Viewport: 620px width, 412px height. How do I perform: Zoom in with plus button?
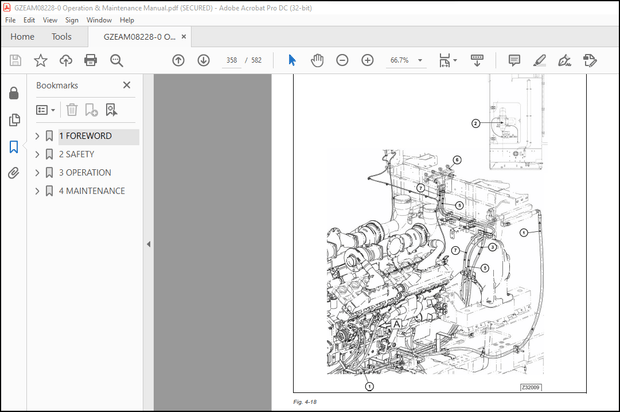(367, 60)
